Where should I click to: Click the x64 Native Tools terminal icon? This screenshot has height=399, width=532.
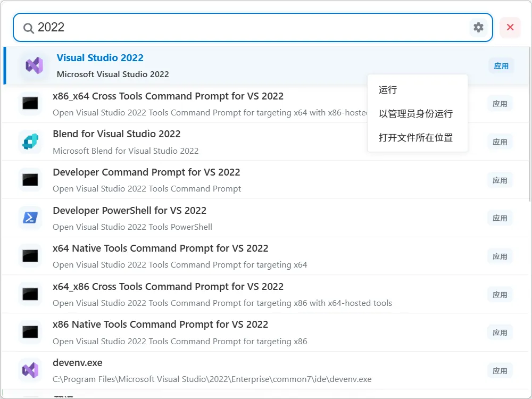30,256
